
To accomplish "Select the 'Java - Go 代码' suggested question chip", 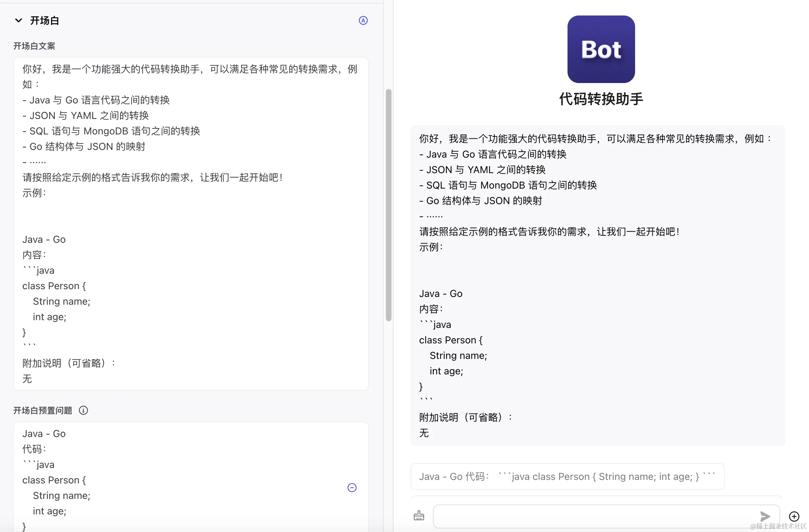I will click(x=567, y=476).
